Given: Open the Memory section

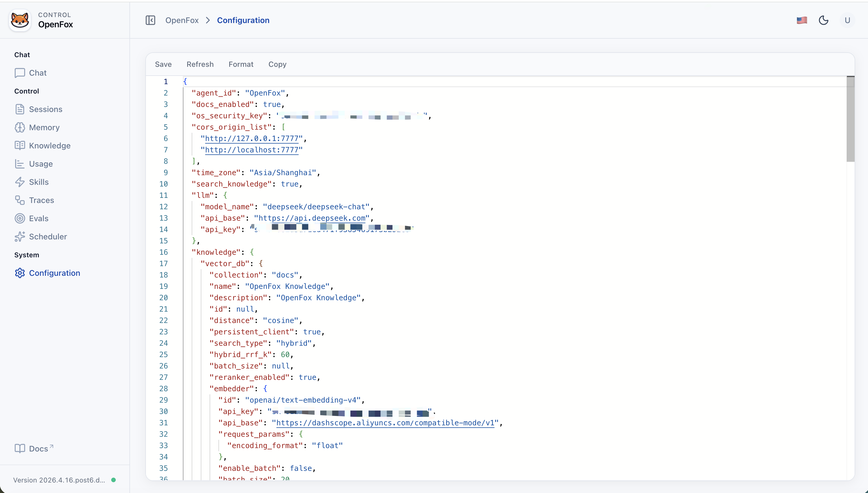Looking at the screenshot, I should (44, 127).
